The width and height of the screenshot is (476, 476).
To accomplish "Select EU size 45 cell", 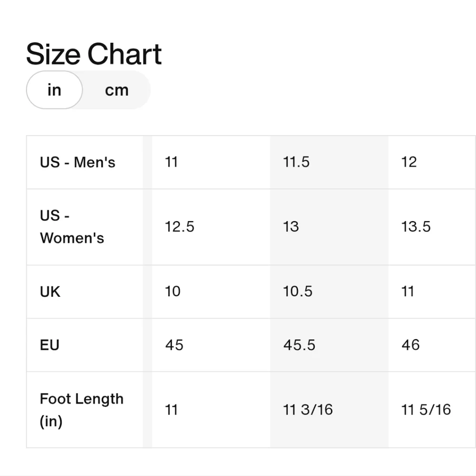I will 211,345.
